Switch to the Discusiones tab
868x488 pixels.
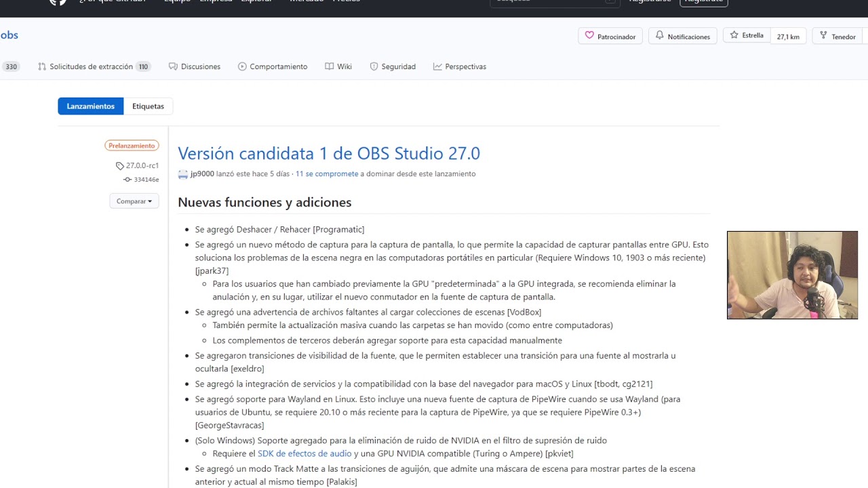tap(195, 66)
